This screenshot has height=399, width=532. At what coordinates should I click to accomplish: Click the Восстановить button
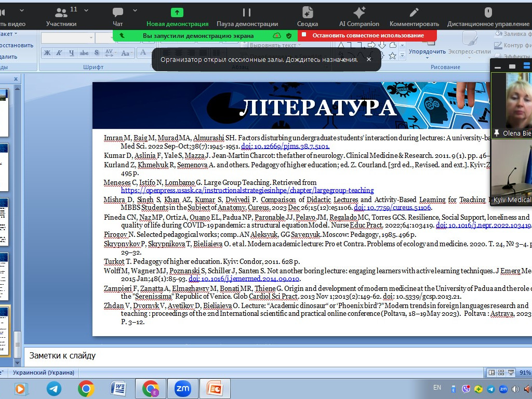(x=16, y=45)
